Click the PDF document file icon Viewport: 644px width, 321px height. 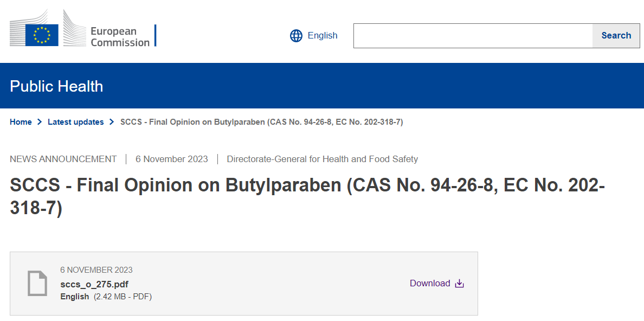[x=37, y=283]
